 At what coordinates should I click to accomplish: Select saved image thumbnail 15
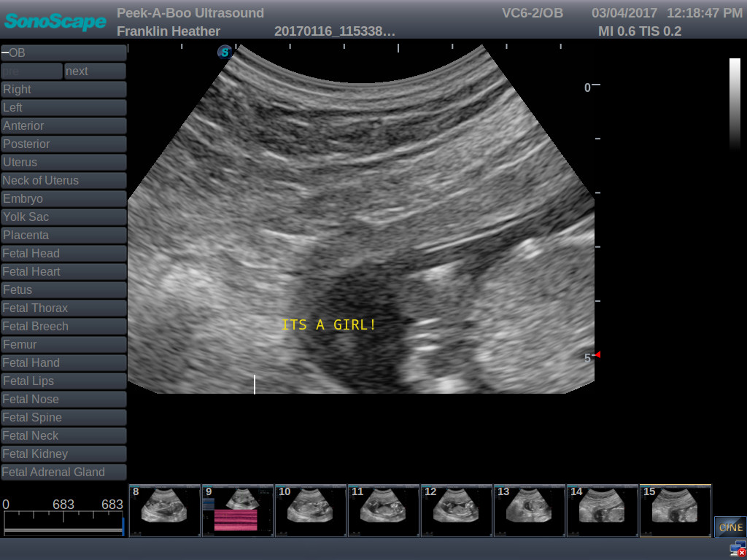[675, 510]
